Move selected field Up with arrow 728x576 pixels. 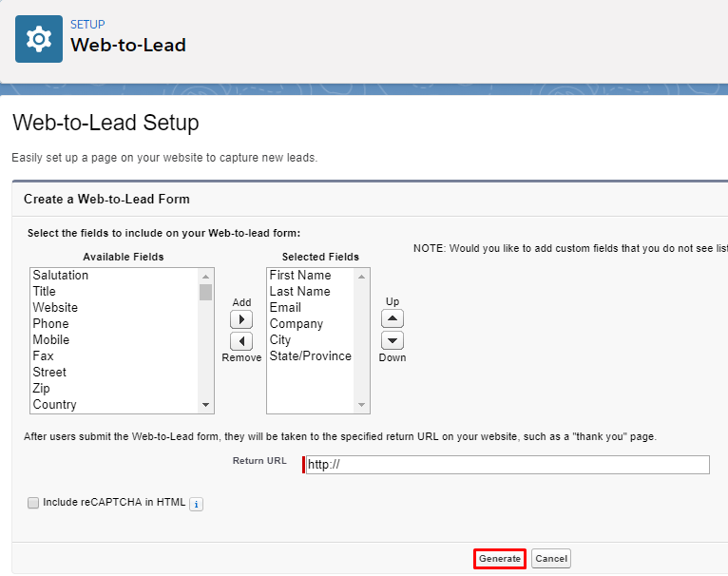tap(393, 318)
